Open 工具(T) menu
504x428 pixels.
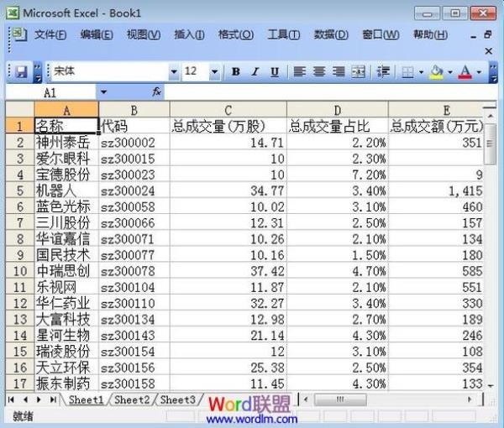[x=284, y=34]
